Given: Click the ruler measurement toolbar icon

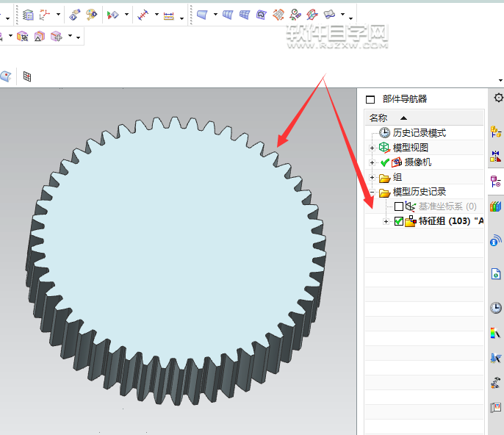Looking at the screenshot, I should click(x=169, y=15).
